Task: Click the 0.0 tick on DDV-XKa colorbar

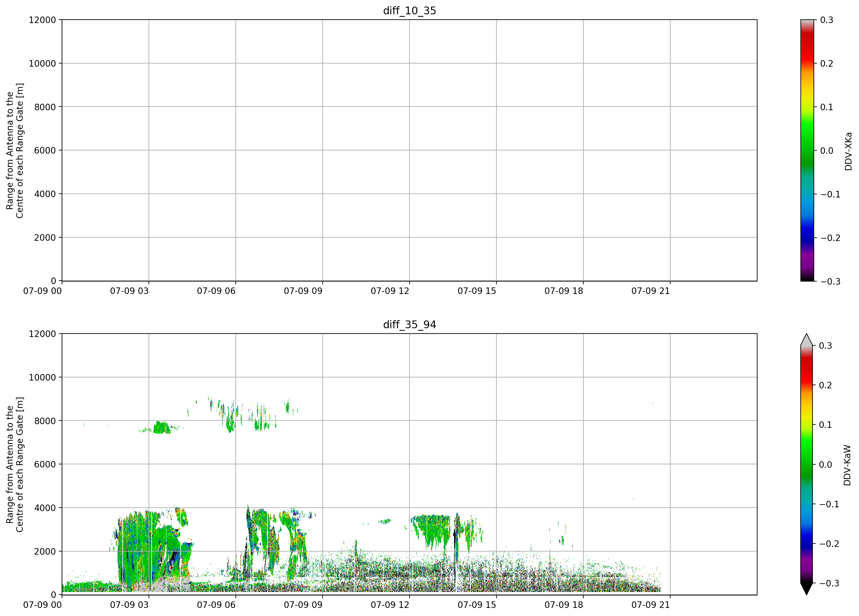Action: [827, 151]
